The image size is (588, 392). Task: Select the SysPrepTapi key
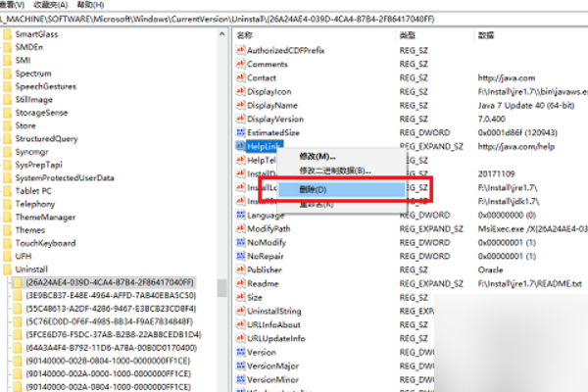click(x=39, y=165)
